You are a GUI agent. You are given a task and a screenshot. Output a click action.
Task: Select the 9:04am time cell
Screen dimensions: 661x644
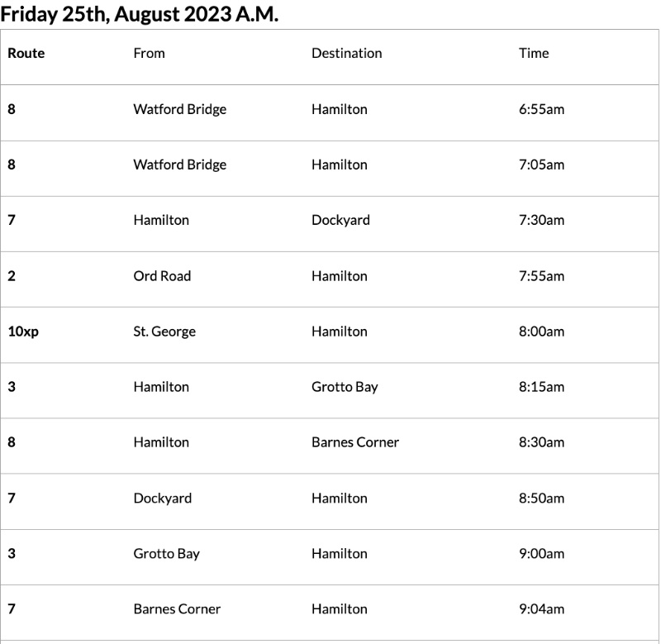541,608
